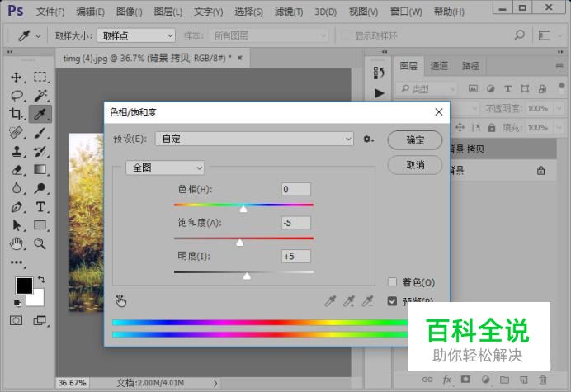This screenshot has height=392, width=571.
Task: Add a layer style with fx icon
Action: point(447,380)
